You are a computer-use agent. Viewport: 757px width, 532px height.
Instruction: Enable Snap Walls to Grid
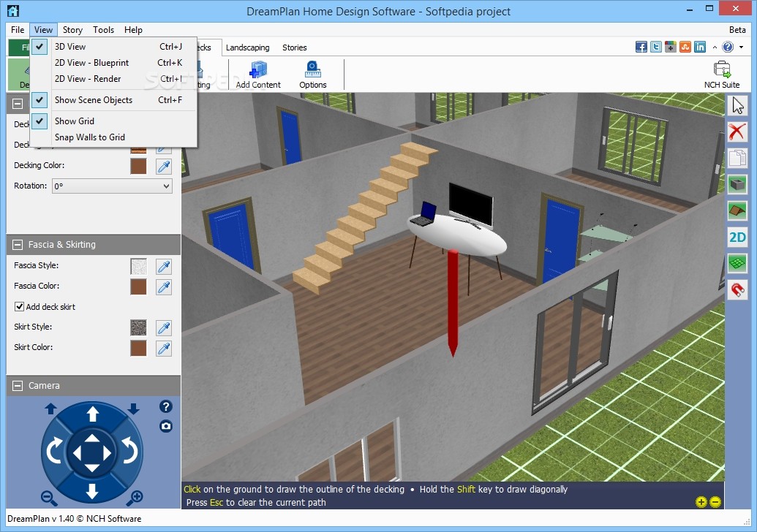[x=113, y=137]
